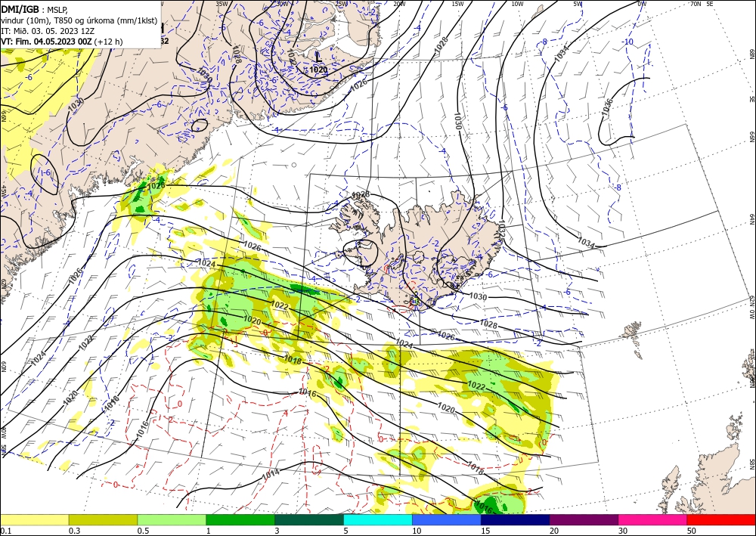This screenshot has width=756, height=536.
Task: Click the '15' value on the legend scale
Action: (x=485, y=531)
